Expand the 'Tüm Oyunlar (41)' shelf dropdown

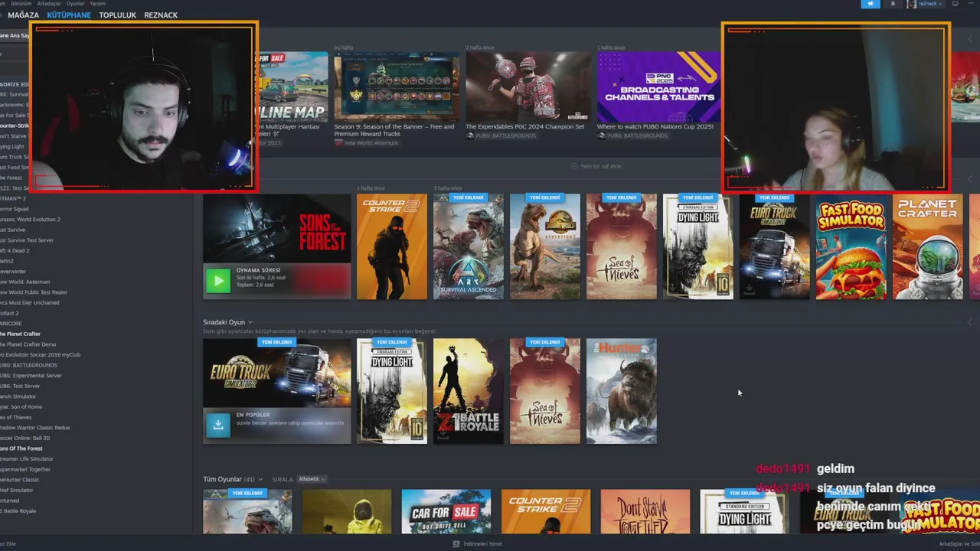[260, 479]
